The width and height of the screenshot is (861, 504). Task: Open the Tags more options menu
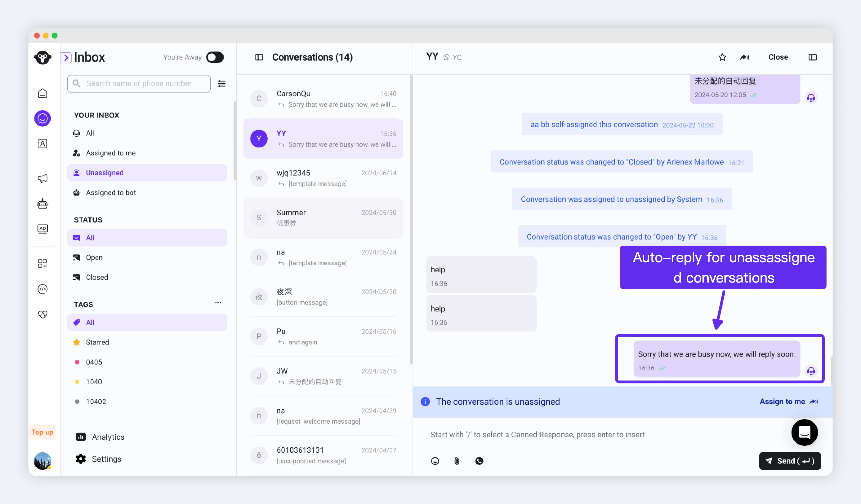pos(218,303)
